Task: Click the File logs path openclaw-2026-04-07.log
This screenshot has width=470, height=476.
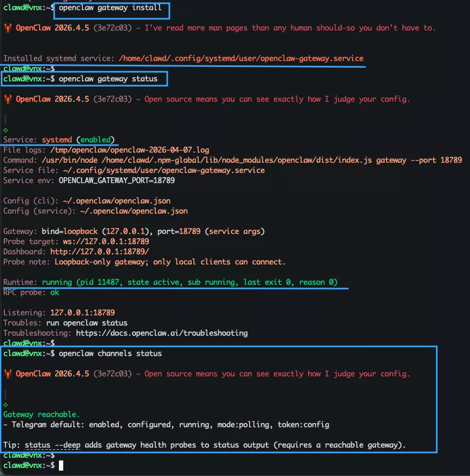Action: pyautogui.click(x=129, y=150)
